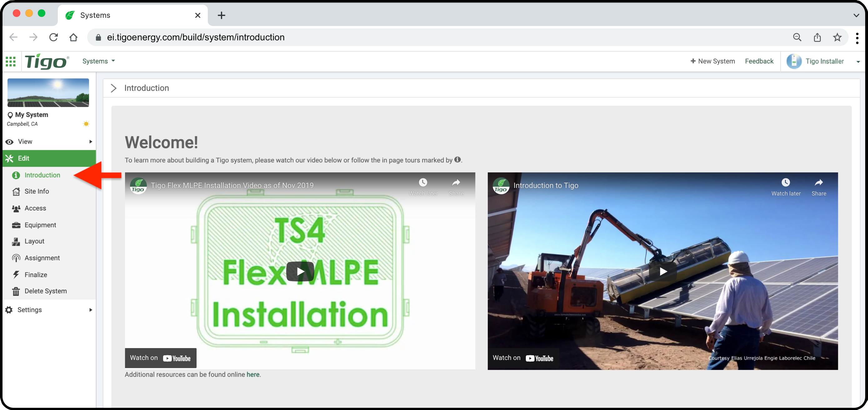Open Site Info in sidebar

36,191
